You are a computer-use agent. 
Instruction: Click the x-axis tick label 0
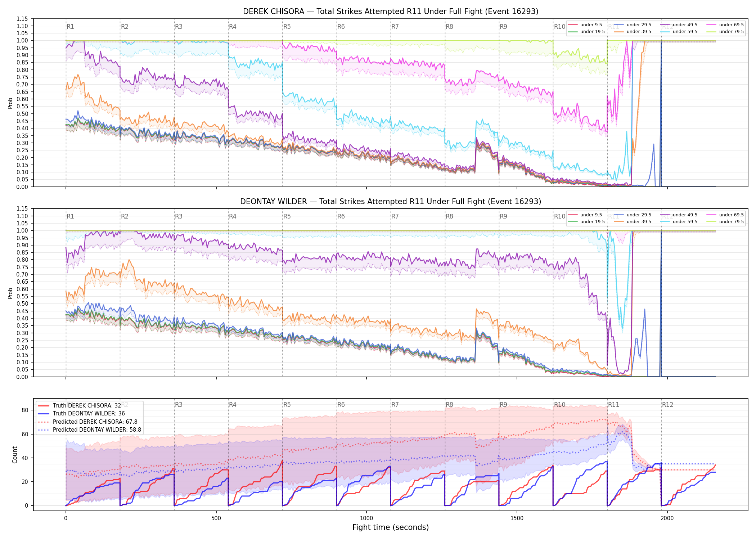[66, 518]
